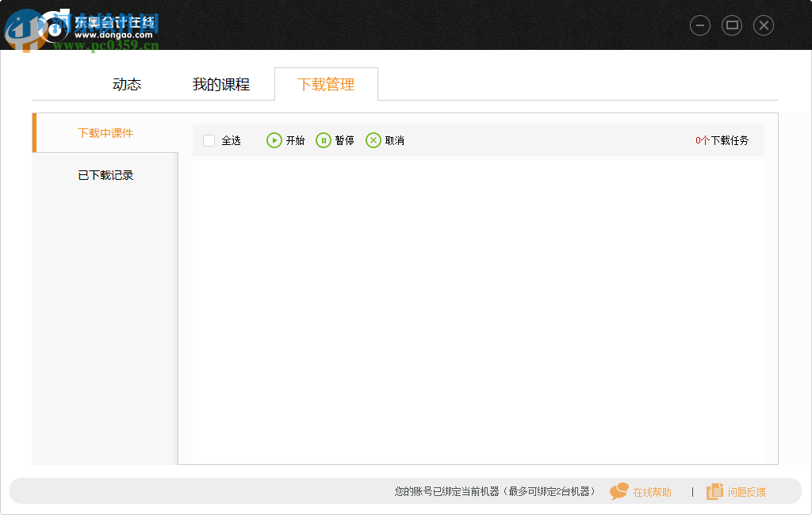
Task: Click the yellow Pause icon beside 暂停
Action: tap(325, 140)
